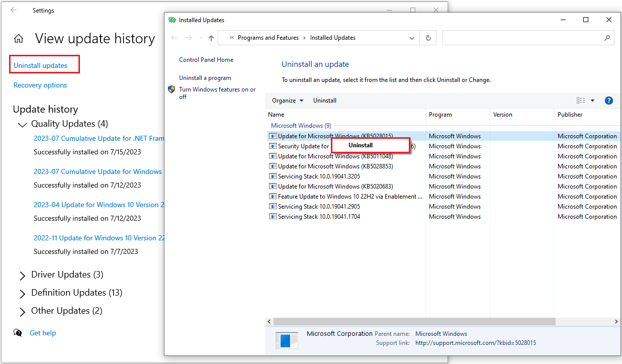
Task: Click the details pane update thumbnail
Action: (287, 340)
